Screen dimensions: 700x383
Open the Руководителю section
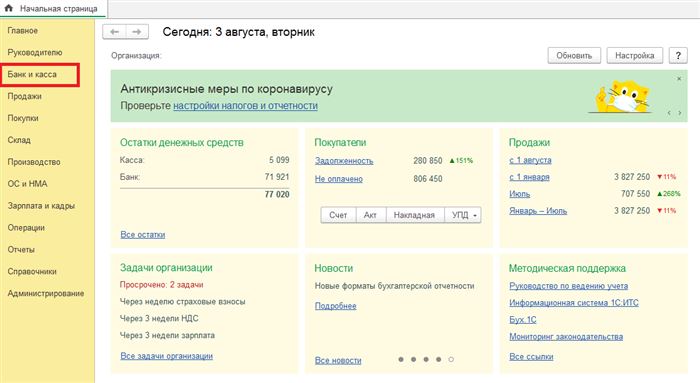[35, 52]
